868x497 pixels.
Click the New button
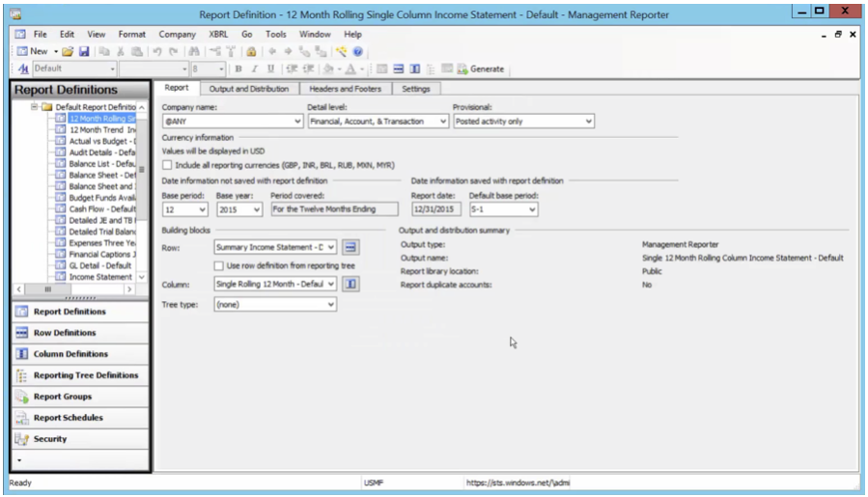tap(33, 51)
